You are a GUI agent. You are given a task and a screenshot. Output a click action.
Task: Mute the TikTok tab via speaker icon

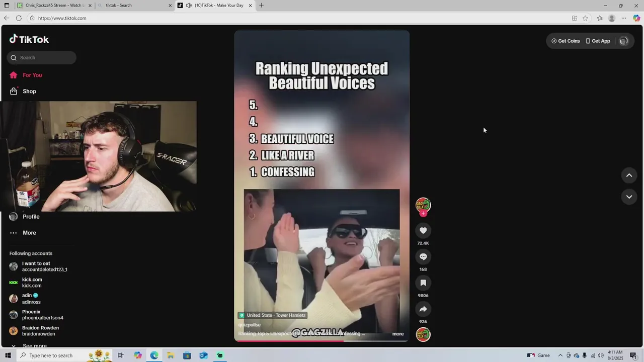point(189,6)
